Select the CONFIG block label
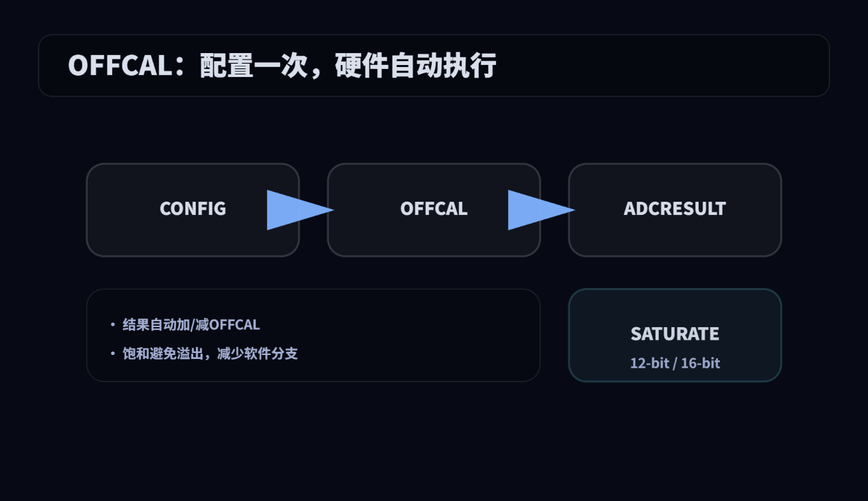This screenshot has height=501, width=868. [x=193, y=208]
